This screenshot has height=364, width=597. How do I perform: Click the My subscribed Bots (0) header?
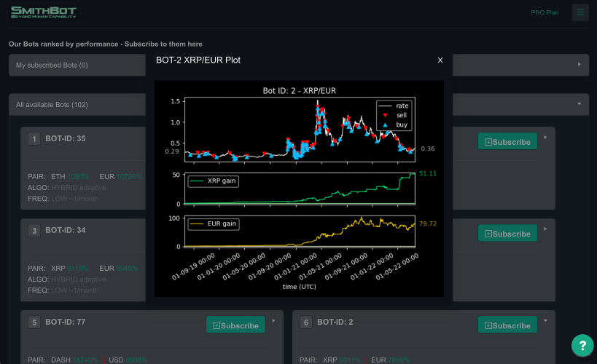[x=52, y=65]
